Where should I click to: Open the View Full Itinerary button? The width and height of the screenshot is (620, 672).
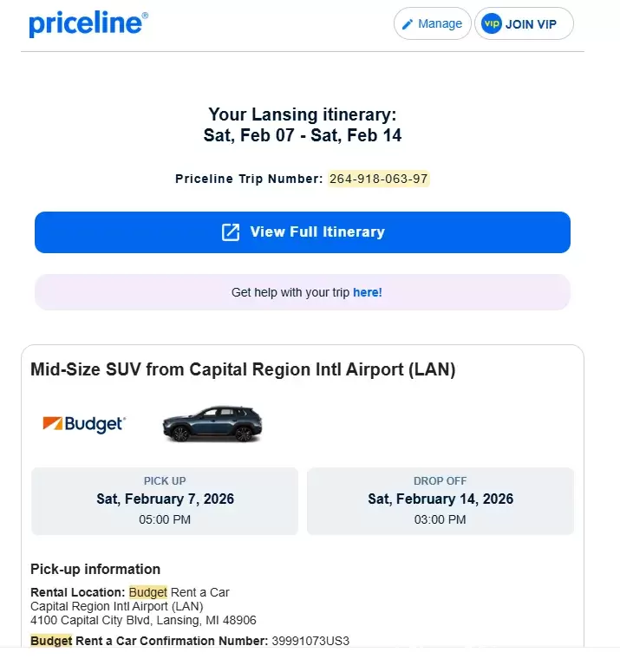pyautogui.click(x=303, y=232)
